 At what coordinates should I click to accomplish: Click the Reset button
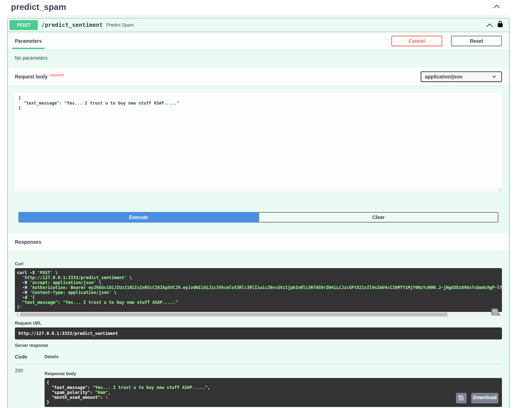(476, 41)
